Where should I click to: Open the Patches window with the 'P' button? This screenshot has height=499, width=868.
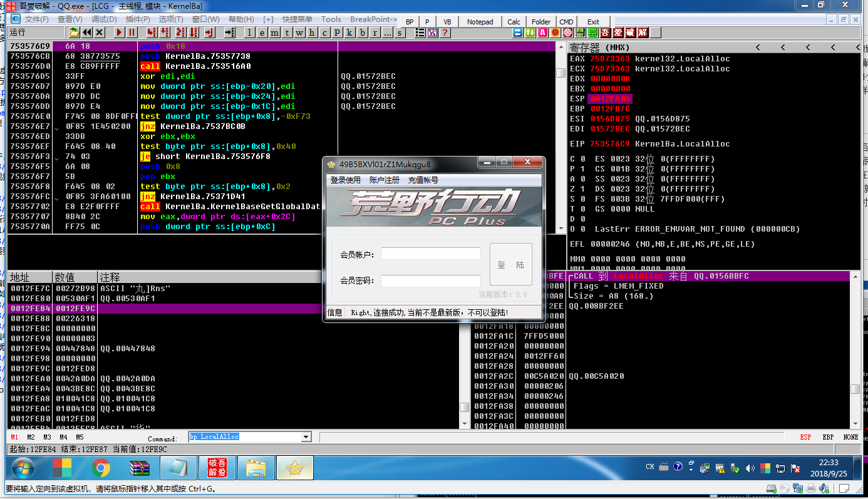[337, 32]
